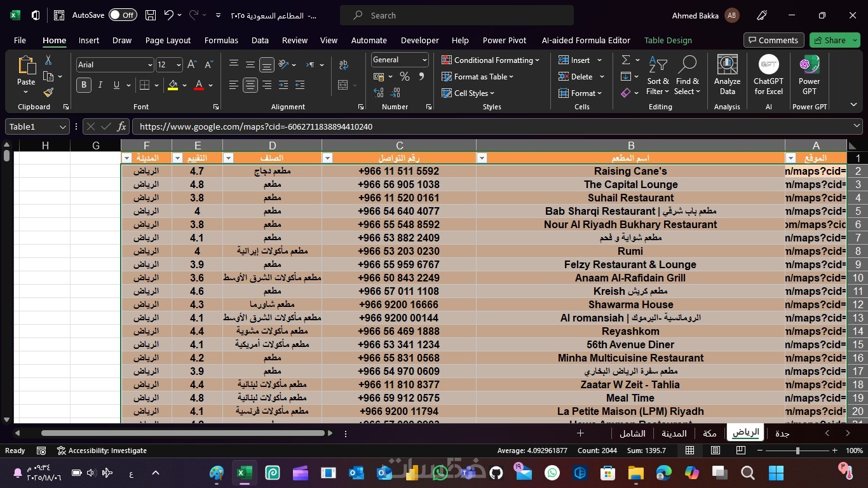
Task: Click the AutoSum sigma icon
Action: [x=626, y=60]
